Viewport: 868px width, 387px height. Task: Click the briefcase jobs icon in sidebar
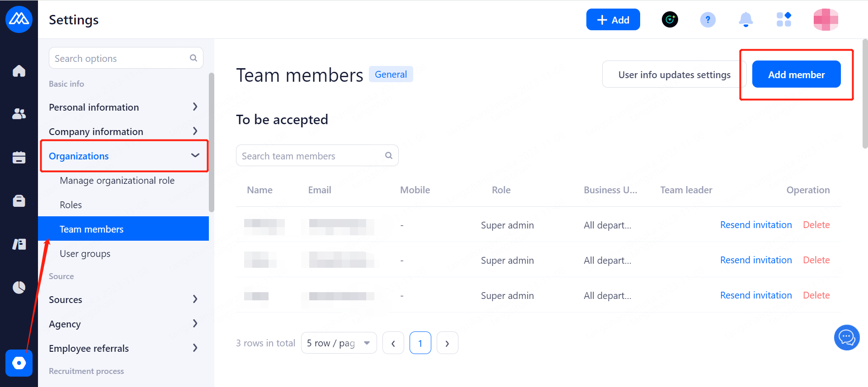click(19, 200)
